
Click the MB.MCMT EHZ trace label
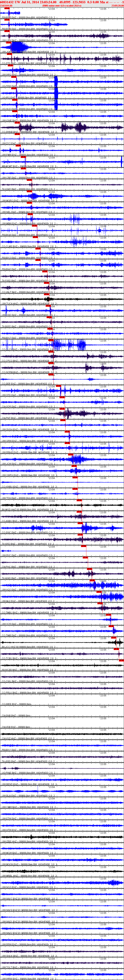coord(29,166)
